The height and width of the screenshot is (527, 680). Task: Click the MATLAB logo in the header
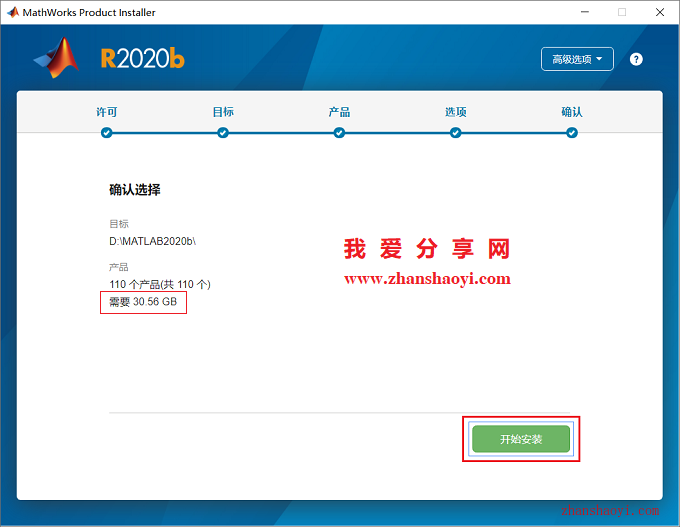[57, 58]
